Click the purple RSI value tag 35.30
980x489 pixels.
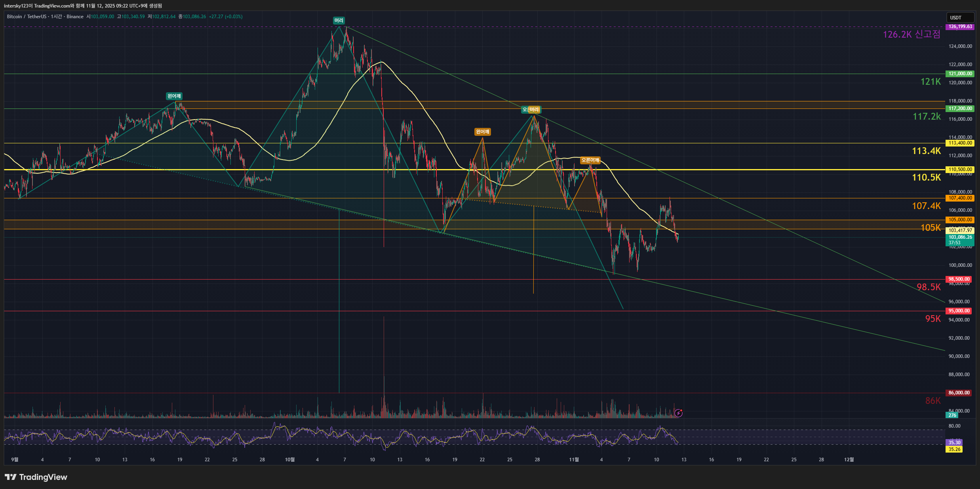tap(954, 443)
